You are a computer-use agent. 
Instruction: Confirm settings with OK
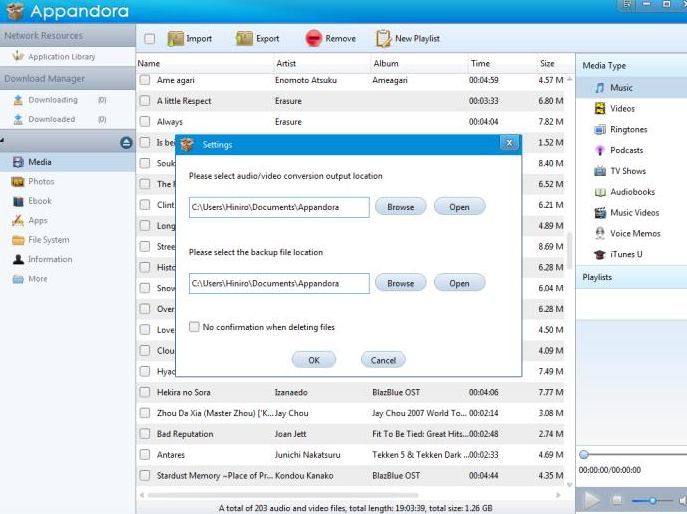(x=314, y=360)
